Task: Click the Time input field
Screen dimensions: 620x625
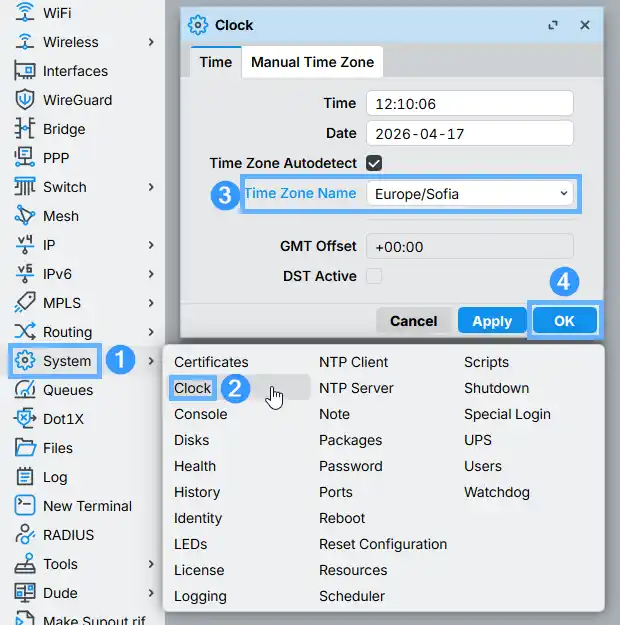Action: [x=470, y=103]
